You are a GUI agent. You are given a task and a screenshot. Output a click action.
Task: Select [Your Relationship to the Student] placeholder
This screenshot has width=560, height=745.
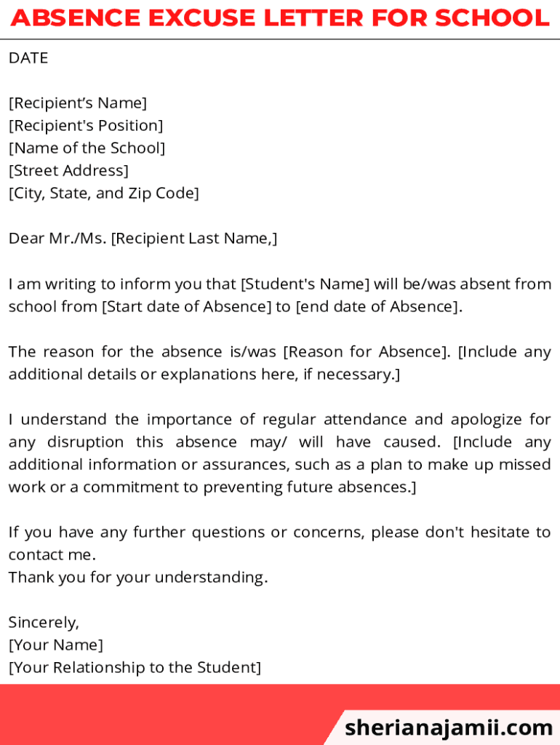(135, 668)
